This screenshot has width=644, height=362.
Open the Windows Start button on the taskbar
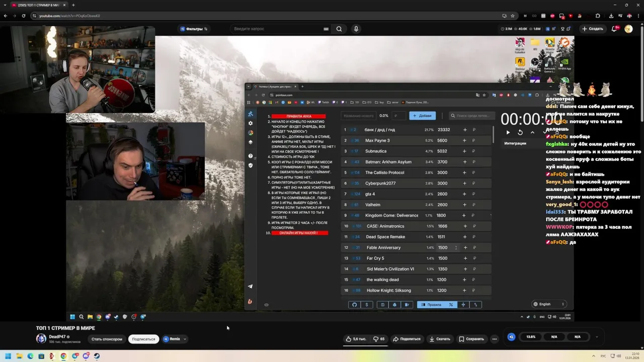coord(8,356)
